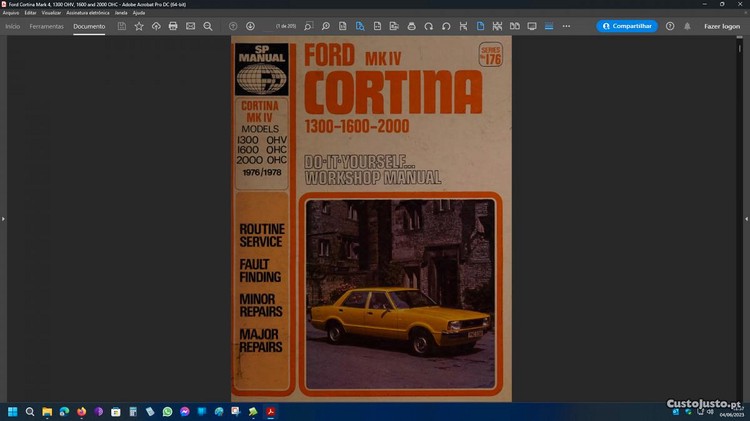Open the Visualizar menu
Viewport: 750px width, 421px height.
tap(51, 13)
